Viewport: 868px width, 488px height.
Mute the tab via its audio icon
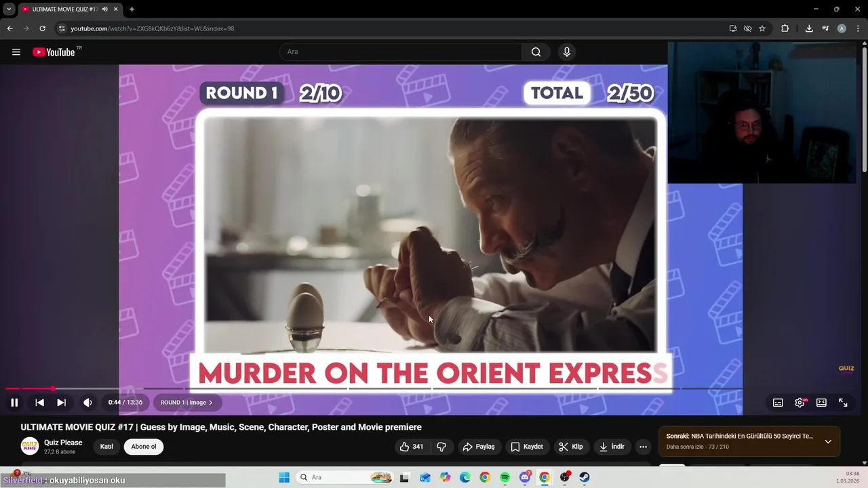click(105, 9)
